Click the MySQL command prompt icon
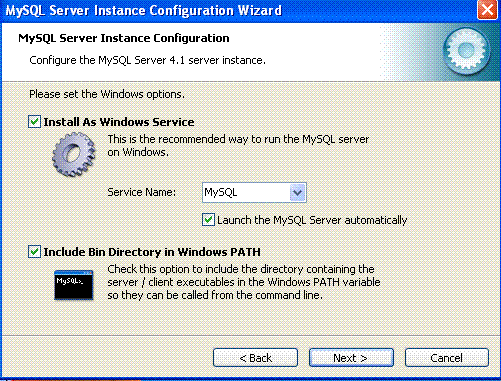This screenshot has width=501, height=381. 74,285
